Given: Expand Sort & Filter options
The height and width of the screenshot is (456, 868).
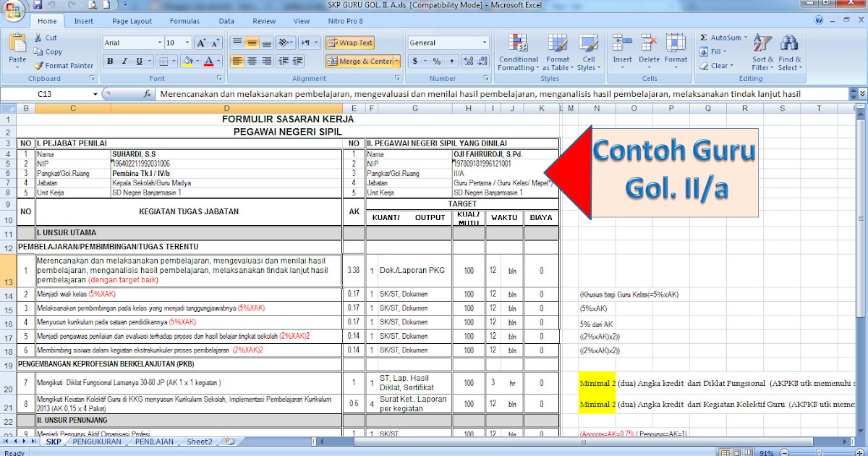Looking at the screenshot, I should (x=762, y=52).
